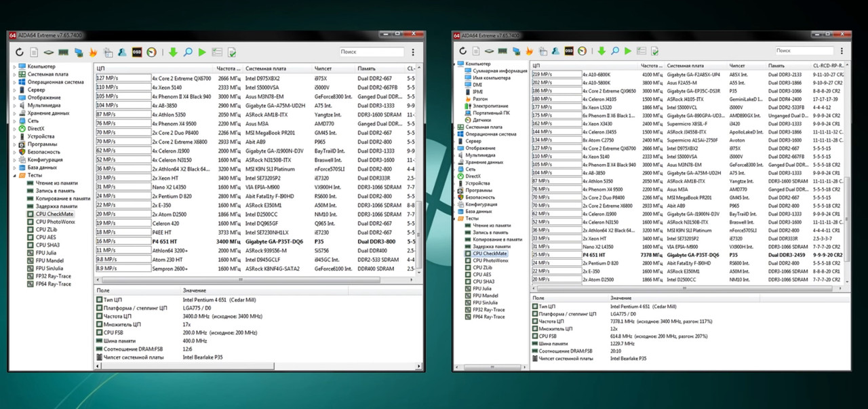The image size is (868, 409).
Task: Click the green down arrow in left window toolbar
Action: tap(173, 52)
